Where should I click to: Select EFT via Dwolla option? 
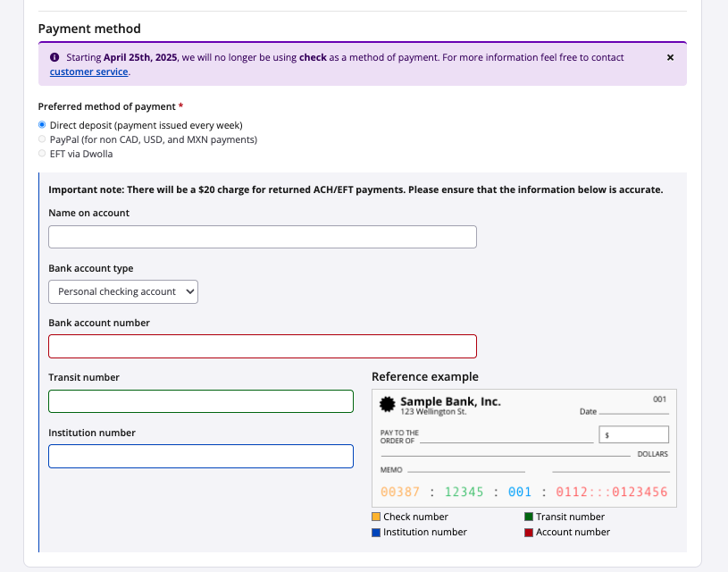tap(42, 154)
